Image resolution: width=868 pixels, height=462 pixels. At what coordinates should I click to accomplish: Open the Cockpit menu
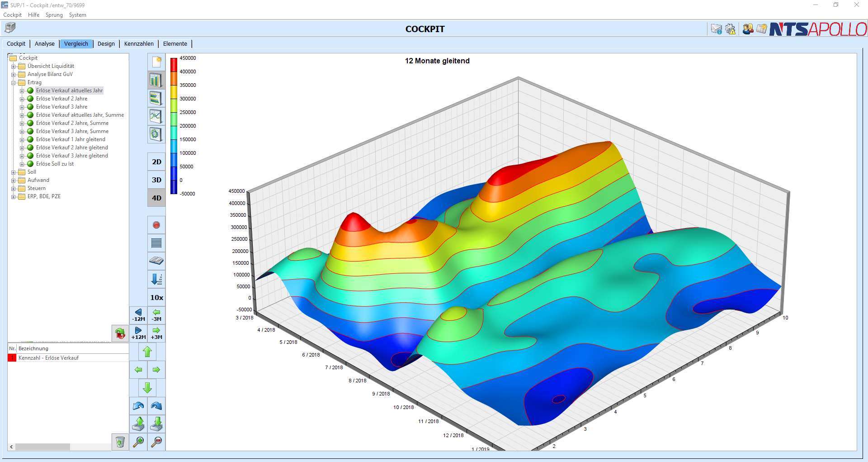pos(12,15)
